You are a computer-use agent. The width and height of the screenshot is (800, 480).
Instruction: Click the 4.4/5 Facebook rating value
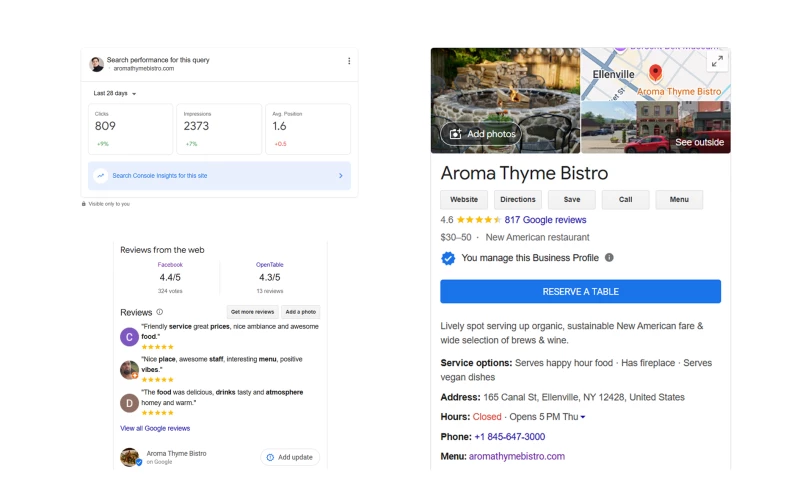pos(170,277)
